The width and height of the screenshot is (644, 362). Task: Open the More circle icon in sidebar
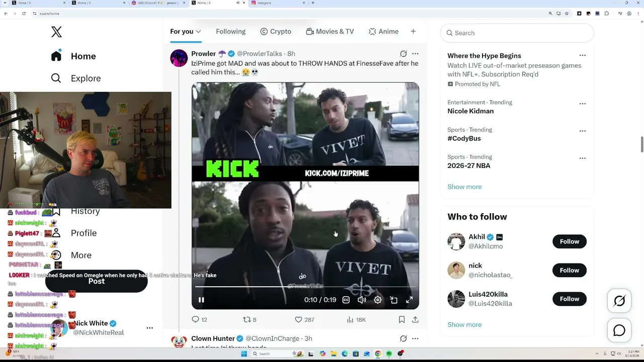point(56,255)
